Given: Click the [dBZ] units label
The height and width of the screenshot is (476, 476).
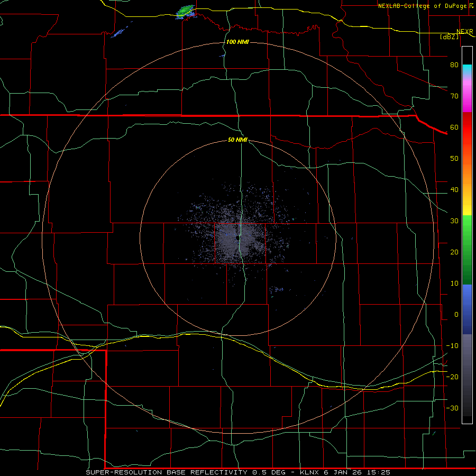Looking at the screenshot, I should [x=449, y=36].
